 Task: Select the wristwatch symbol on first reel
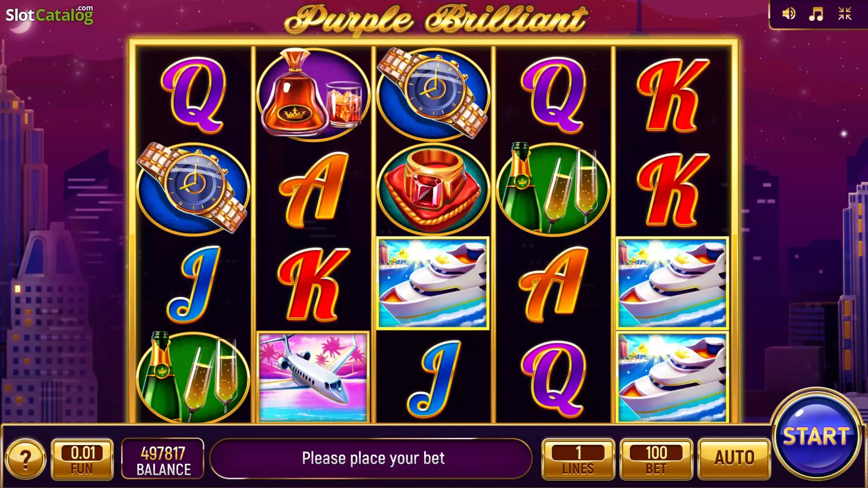pyautogui.click(x=193, y=188)
